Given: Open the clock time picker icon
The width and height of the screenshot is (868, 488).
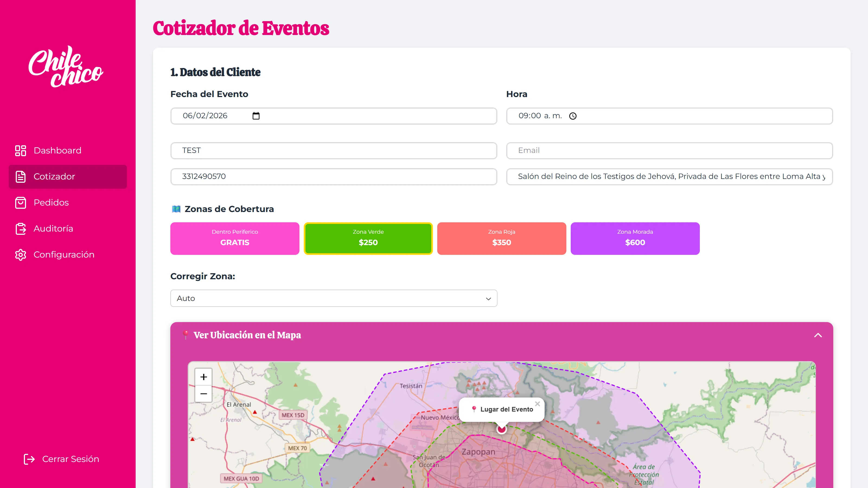Looking at the screenshot, I should [573, 116].
